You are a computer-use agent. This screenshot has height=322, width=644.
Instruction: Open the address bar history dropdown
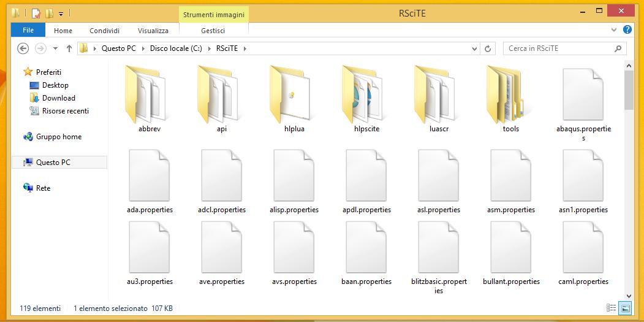[474, 48]
